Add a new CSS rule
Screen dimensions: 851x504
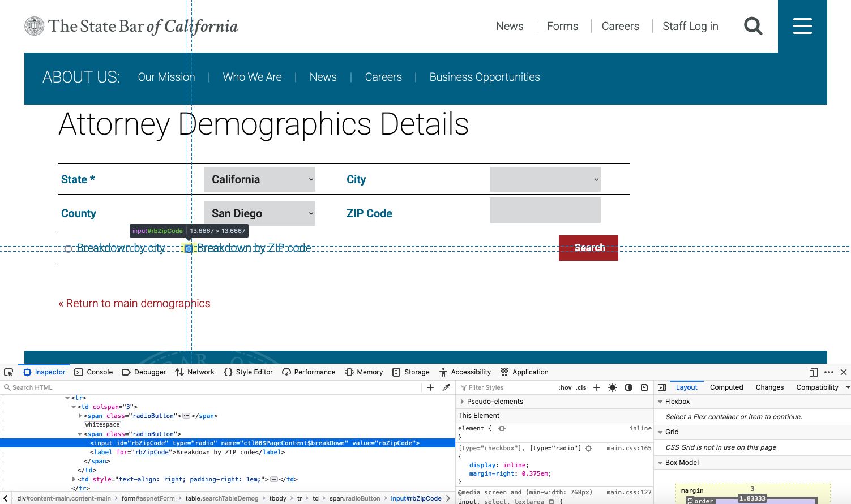coord(597,387)
